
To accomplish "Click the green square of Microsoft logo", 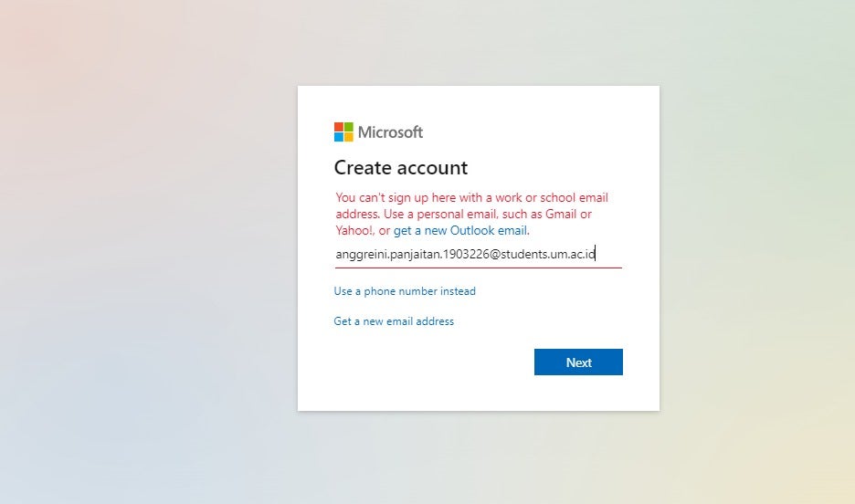I will point(348,127).
